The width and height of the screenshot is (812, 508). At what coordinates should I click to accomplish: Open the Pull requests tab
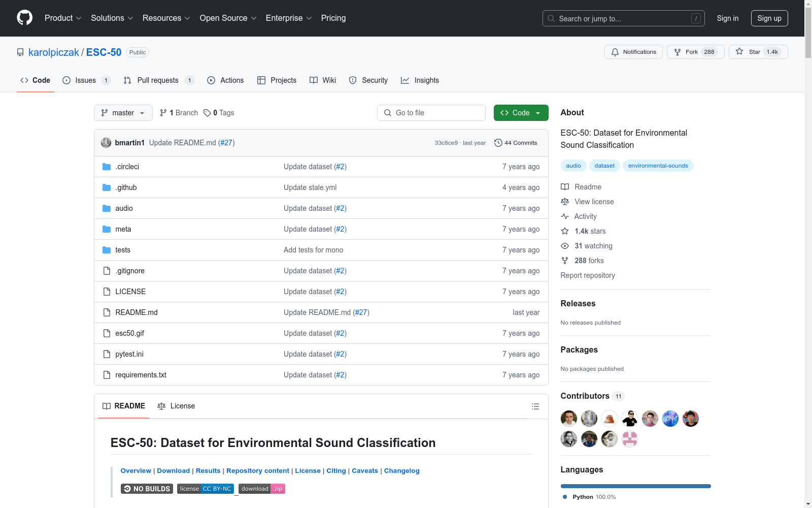click(x=159, y=80)
